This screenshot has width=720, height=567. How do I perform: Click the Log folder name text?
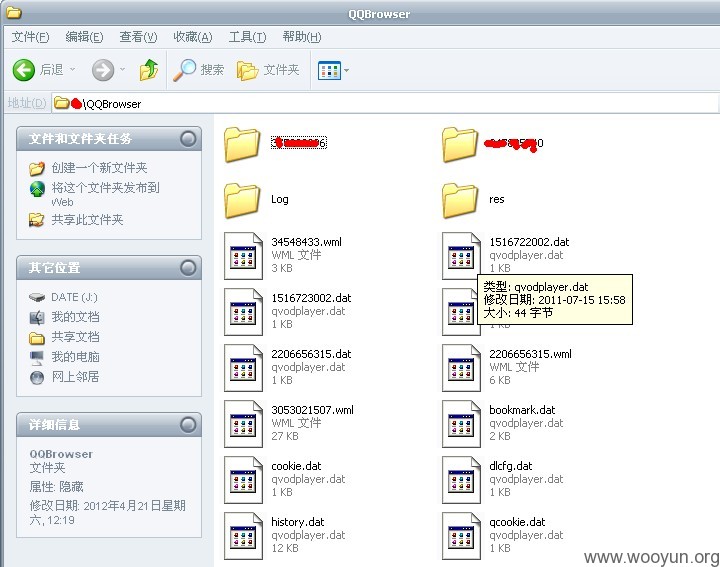280,199
